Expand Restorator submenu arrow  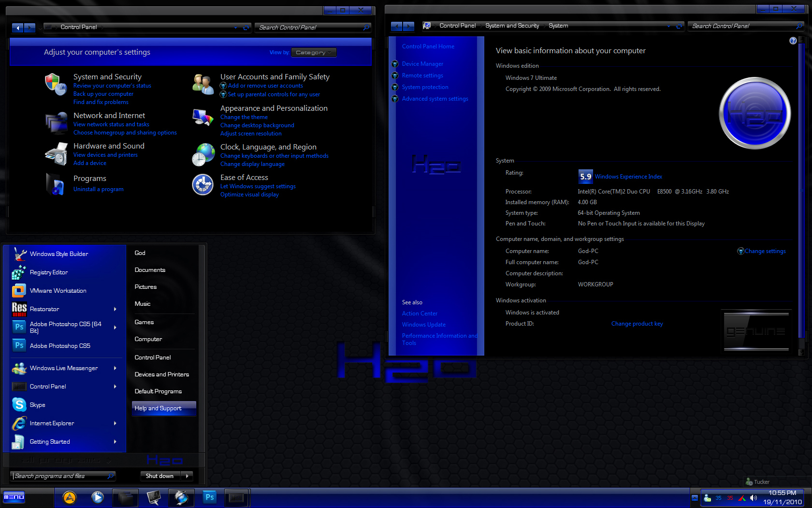click(115, 309)
